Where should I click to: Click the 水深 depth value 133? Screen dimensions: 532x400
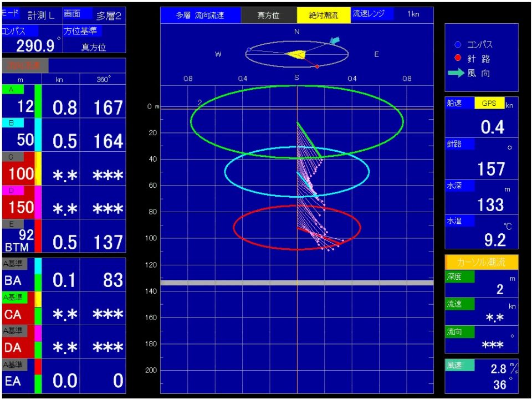tap(490, 204)
